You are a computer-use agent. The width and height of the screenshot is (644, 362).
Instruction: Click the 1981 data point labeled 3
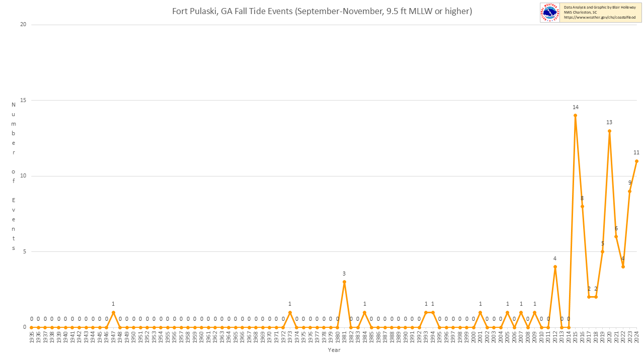tap(344, 282)
